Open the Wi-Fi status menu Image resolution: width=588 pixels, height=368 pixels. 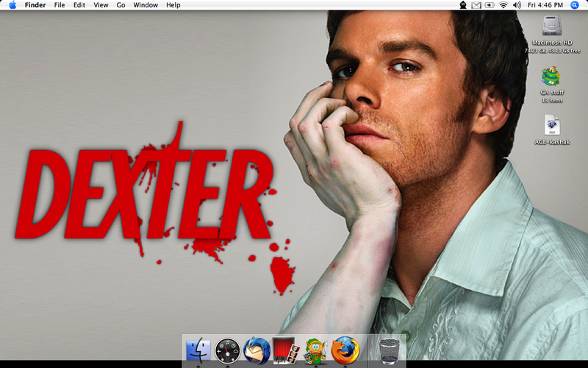pyautogui.click(x=503, y=5)
